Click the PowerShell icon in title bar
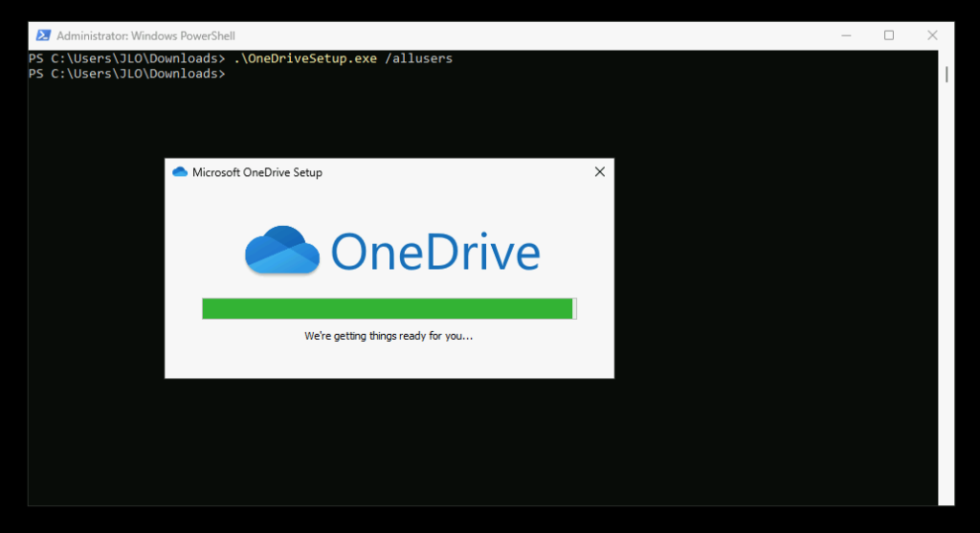 (x=43, y=35)
